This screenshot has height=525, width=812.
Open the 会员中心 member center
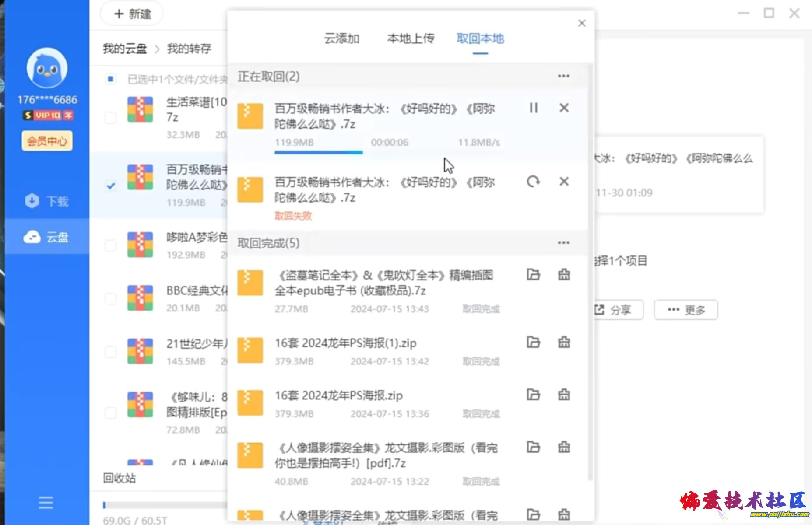coord(47,141)
